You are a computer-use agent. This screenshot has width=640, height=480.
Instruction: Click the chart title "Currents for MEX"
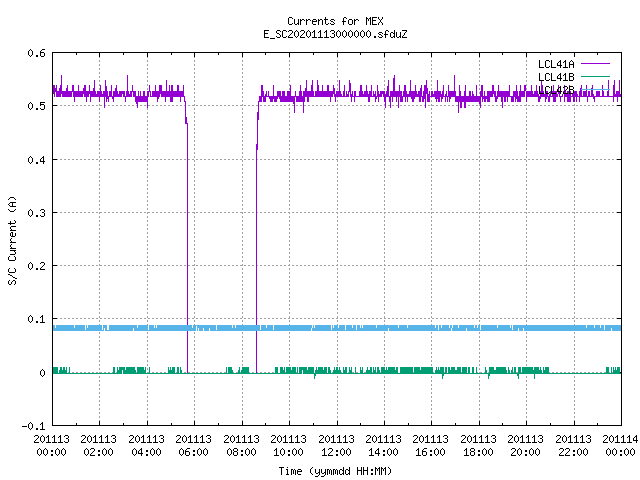(335, 21)
